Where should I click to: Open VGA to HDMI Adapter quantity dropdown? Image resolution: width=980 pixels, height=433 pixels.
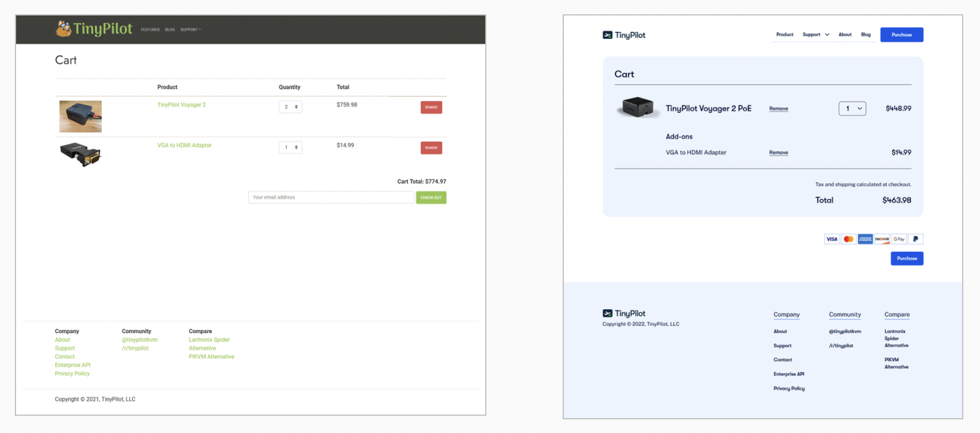[x=290, y=148]
